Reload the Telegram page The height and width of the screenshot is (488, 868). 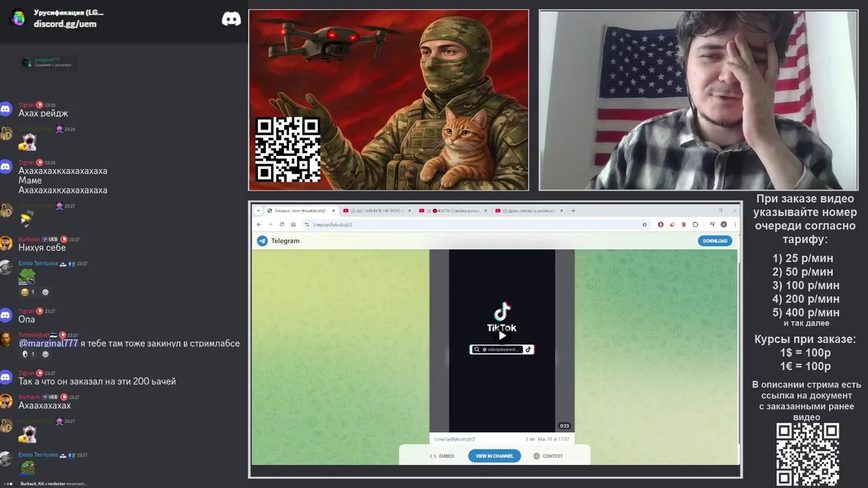pos(281,224)
